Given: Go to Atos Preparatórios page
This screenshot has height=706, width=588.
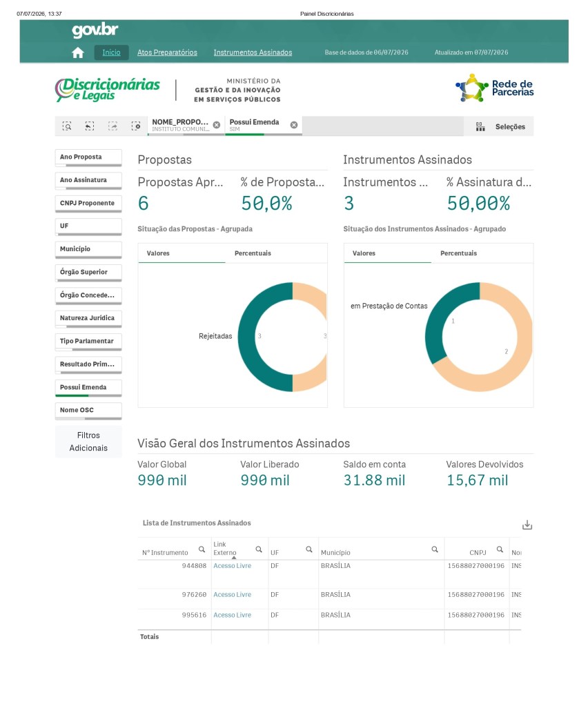Looking at the screenshot, I should pos(167,52).
